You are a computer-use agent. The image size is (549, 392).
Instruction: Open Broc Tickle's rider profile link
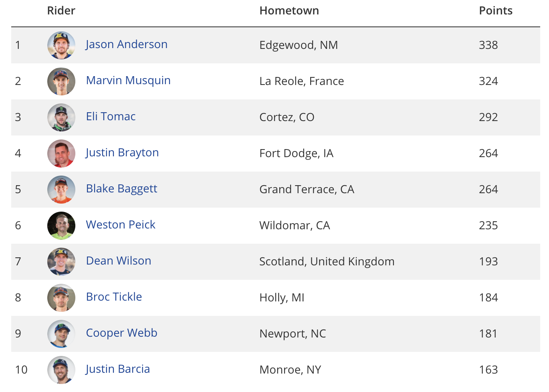[114, 297]
